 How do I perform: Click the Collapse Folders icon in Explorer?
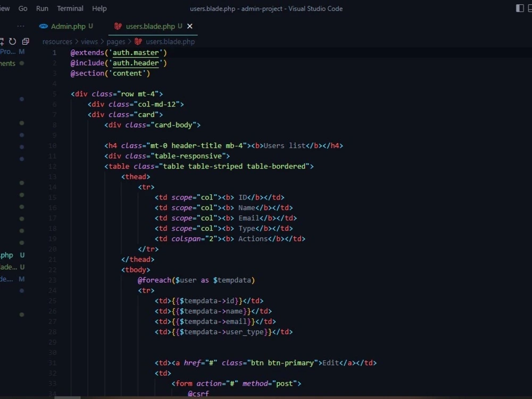24,41
